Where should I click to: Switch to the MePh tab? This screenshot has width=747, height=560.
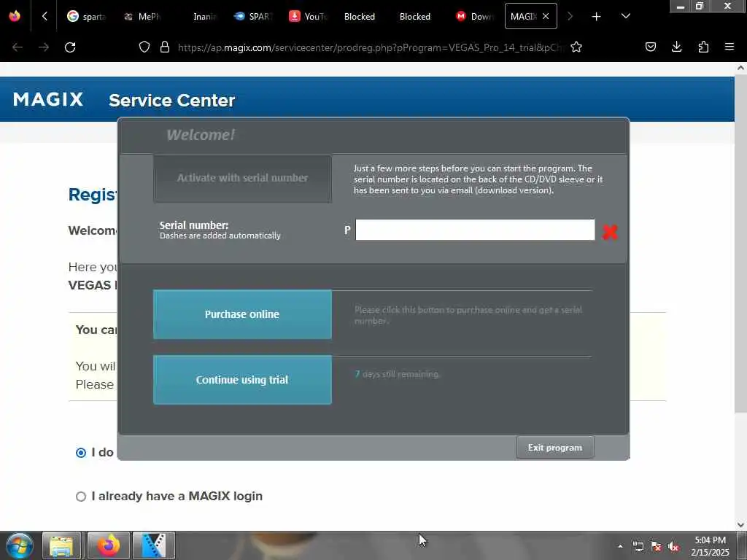(142, 16)
